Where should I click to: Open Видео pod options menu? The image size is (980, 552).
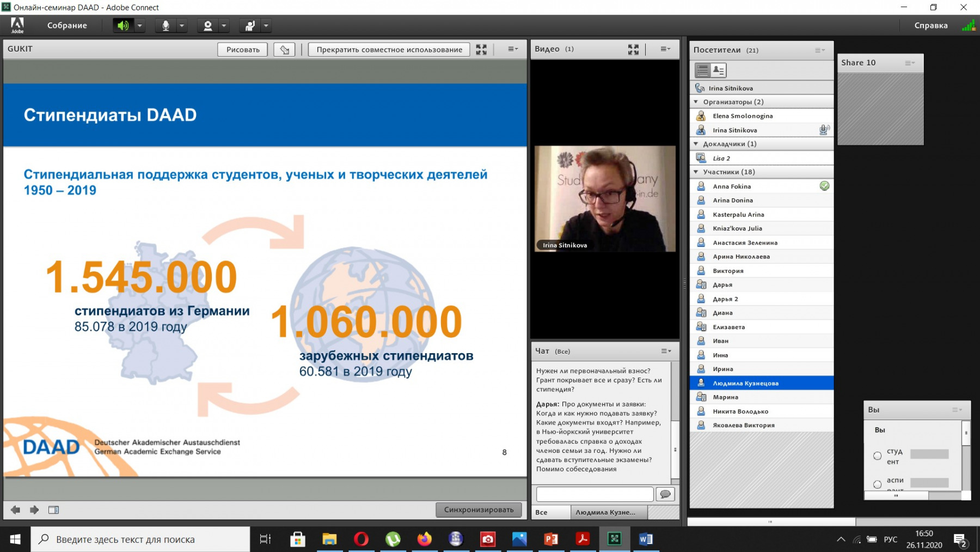pyautogui.click(x=665, y=49)
